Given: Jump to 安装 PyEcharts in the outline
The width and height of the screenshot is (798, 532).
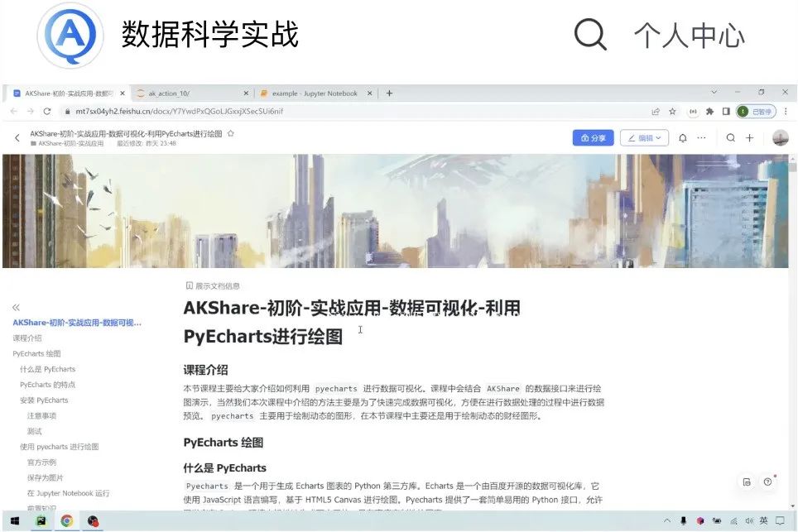Looking at the screenshot, I should tap(44, 400).
